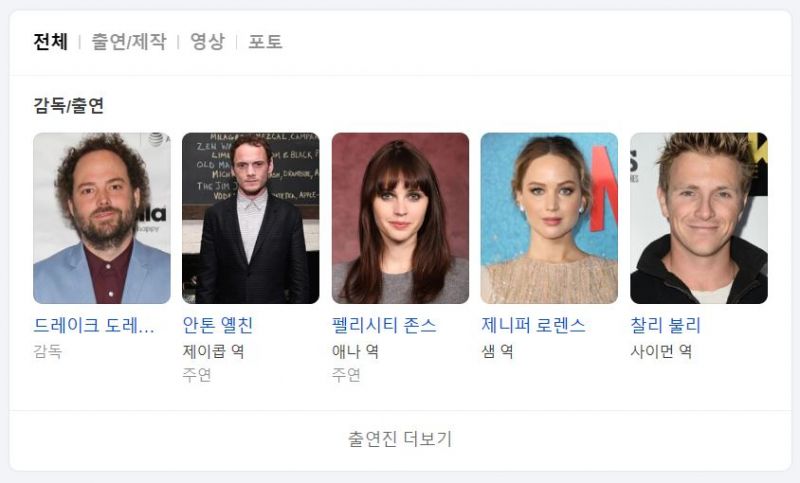The image size is (800, 483).
Task: Open the photo captioned 찰리 뷸리
Action: [699, 218]
